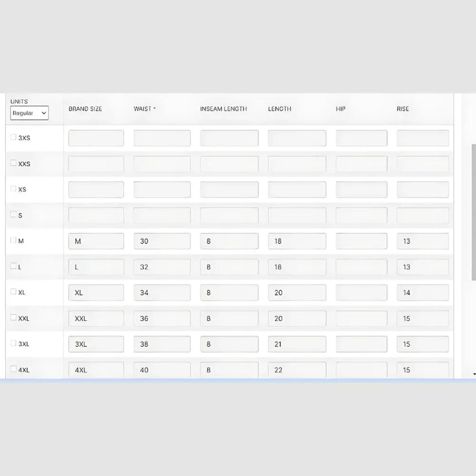
Task: Click the scroll down arrow at bottom right
Action: (x=474, y=375)
